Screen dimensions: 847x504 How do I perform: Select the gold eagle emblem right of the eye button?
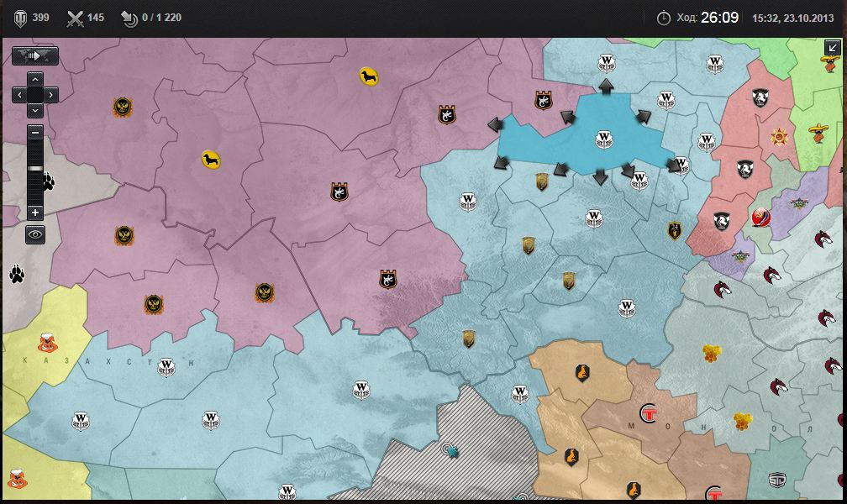coord(124,235)
